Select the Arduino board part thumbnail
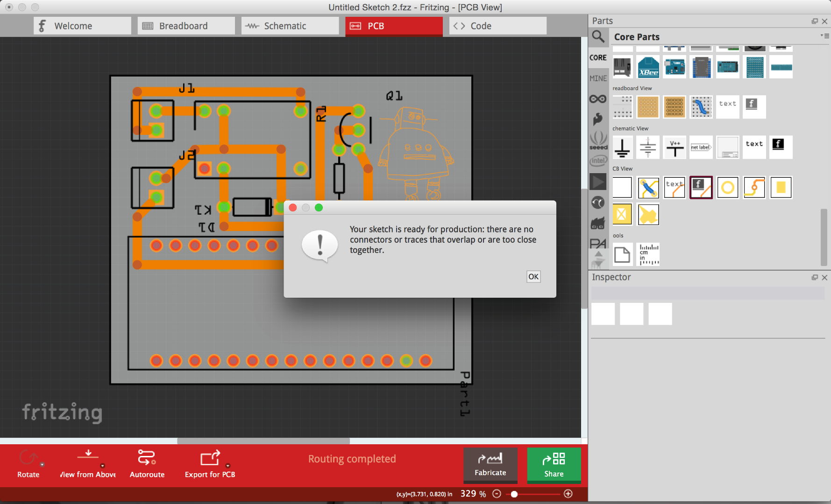Viewport: 831px width, 504px height. point(675,67)
